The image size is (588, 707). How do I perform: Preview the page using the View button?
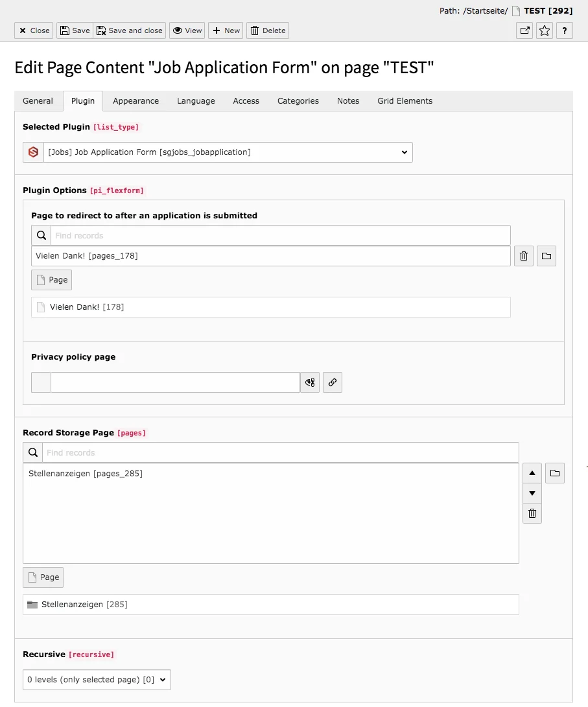coord(187,30)
